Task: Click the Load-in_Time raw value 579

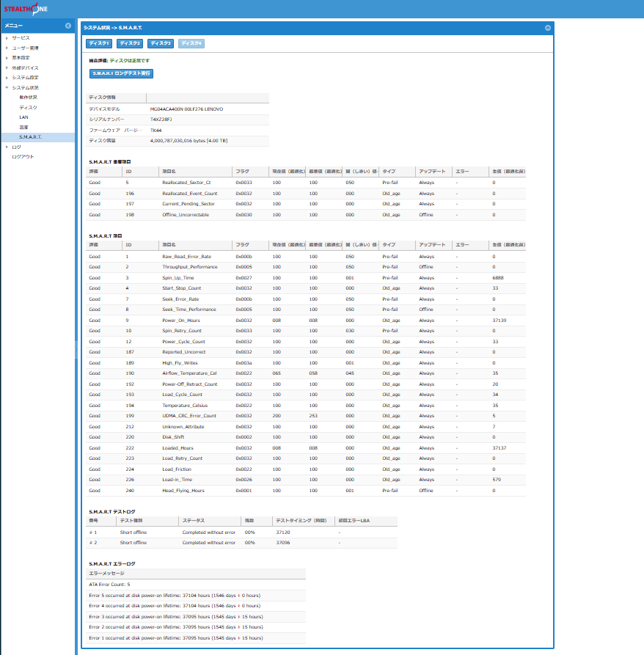Action: [x=497, y=480]
